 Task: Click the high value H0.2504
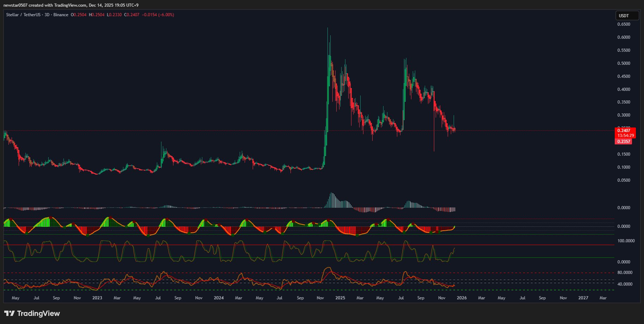(x=97, y=15)
